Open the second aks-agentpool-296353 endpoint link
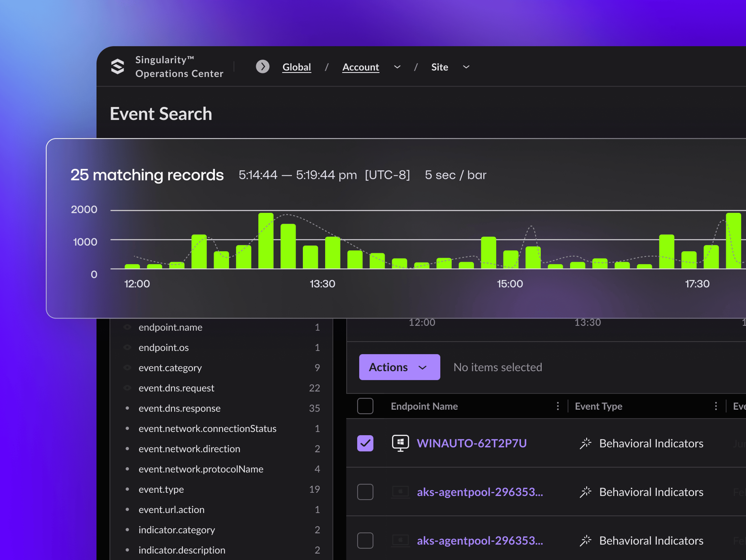 (480, 540)
